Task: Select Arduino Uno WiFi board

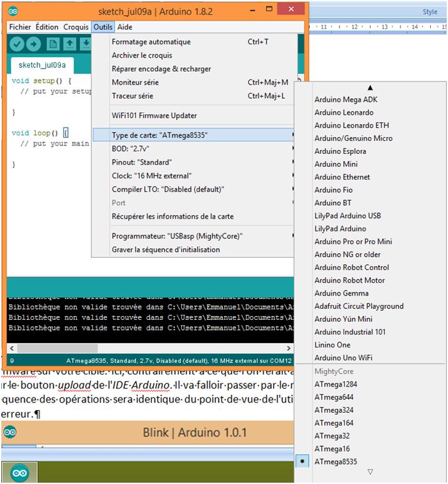Action: [x=370, y=358]
